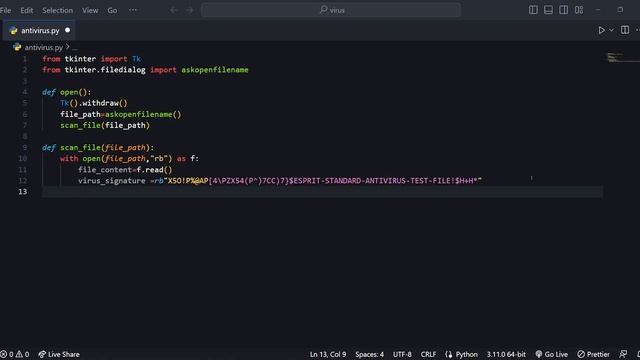Restore down the editor window
Screen dimensions: 640x360
click(620, 10)
